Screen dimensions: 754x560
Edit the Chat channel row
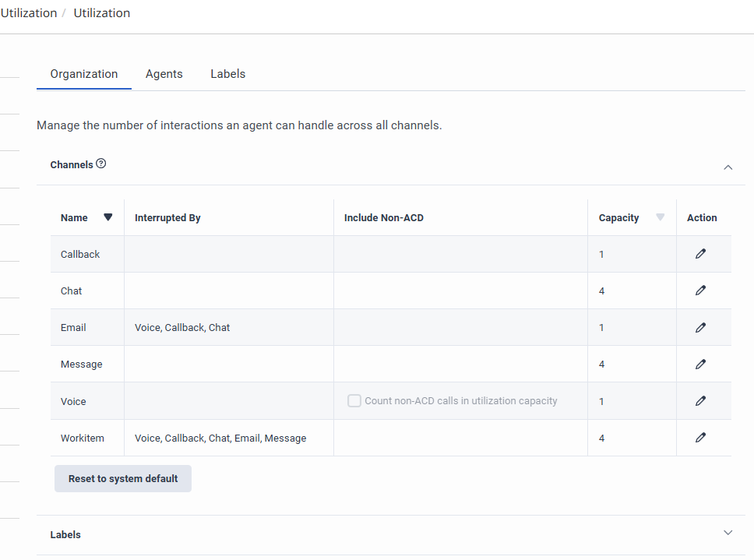click(x=700, y=291)
